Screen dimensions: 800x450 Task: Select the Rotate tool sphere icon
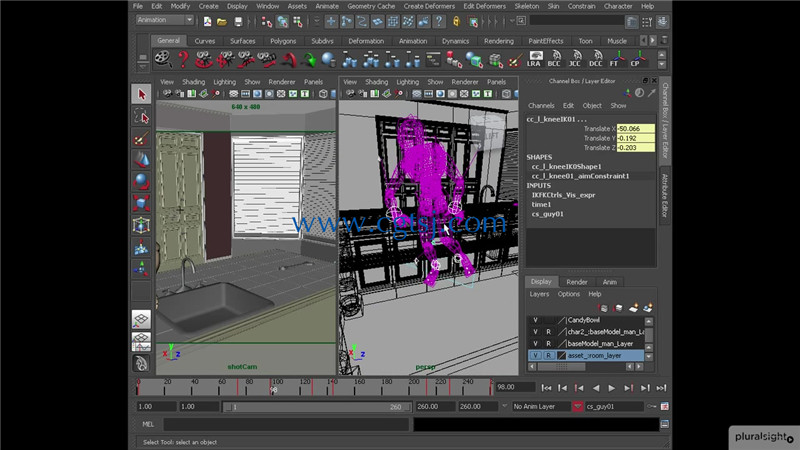point(141,182)
